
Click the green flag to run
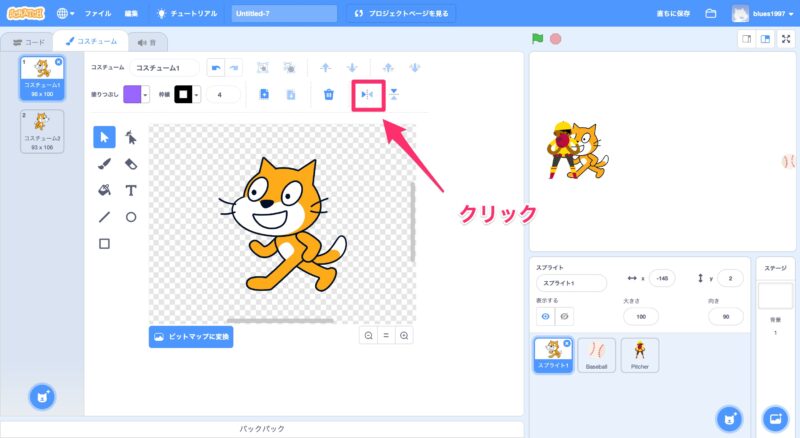pyautogui.click(x=538, y=39)
